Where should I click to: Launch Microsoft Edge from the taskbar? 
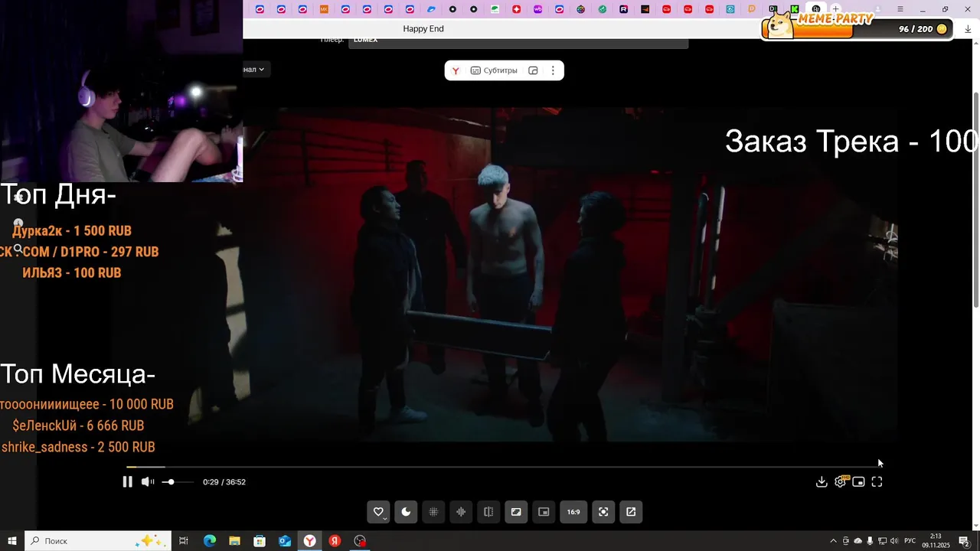210,541
